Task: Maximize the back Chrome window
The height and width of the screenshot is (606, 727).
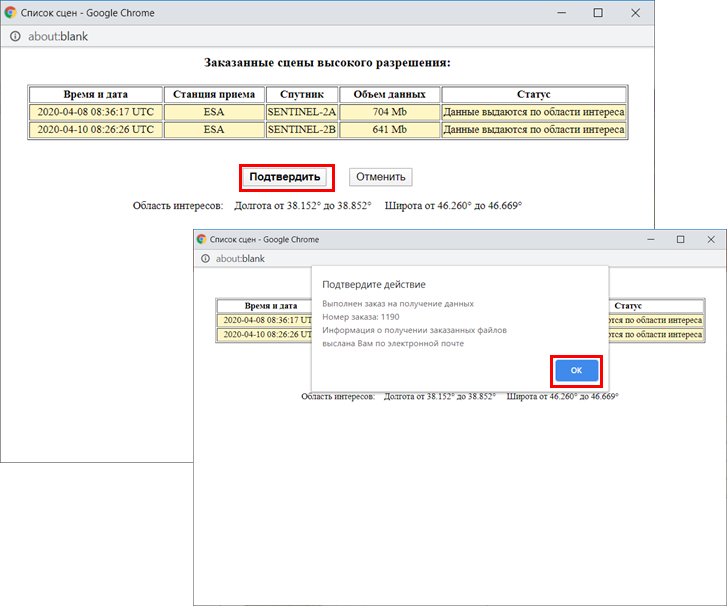Action: 598,14
